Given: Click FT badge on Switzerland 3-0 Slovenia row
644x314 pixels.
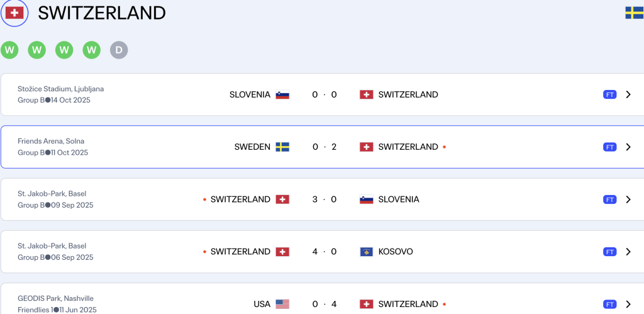Looking at the screenshot, I should [x=609, y=199].
